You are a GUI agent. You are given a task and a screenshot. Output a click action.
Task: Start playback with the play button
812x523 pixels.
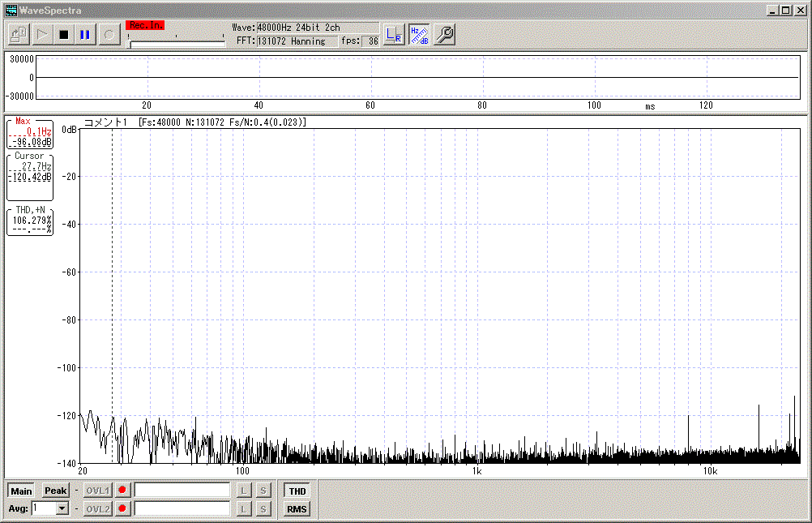click(42, 35)
